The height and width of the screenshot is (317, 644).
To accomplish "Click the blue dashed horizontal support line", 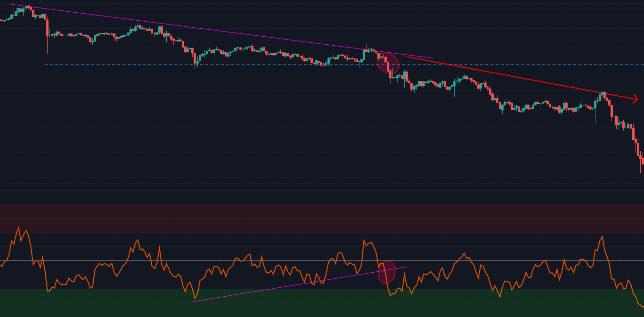I will [x=283, y=64].
